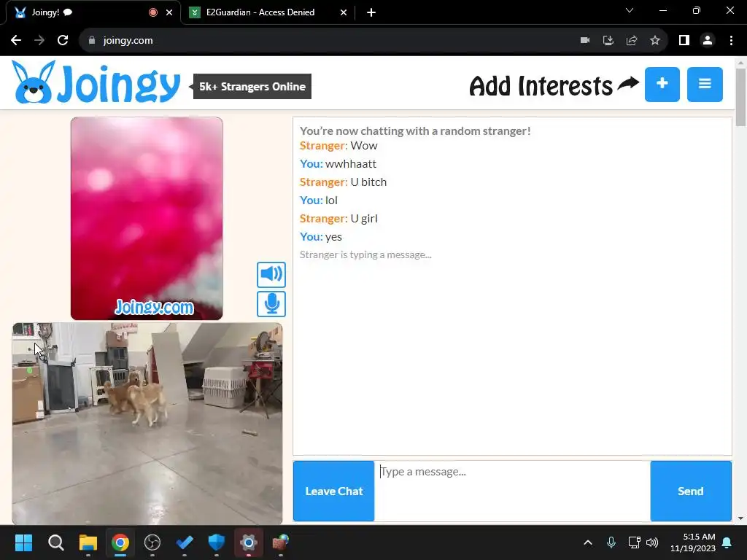
Task: Click the Chrome icon in the taskbar
Action: pos(120,542)
